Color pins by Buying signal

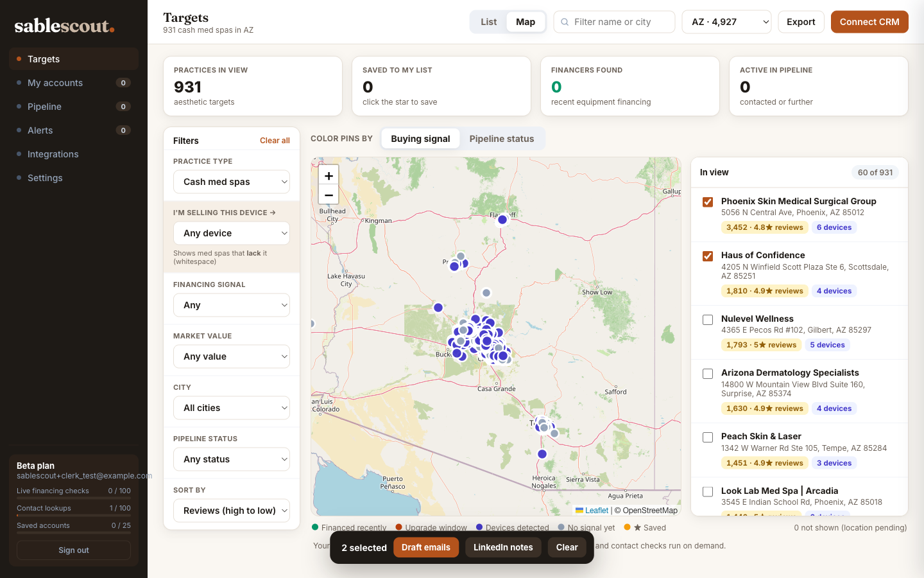420,139
